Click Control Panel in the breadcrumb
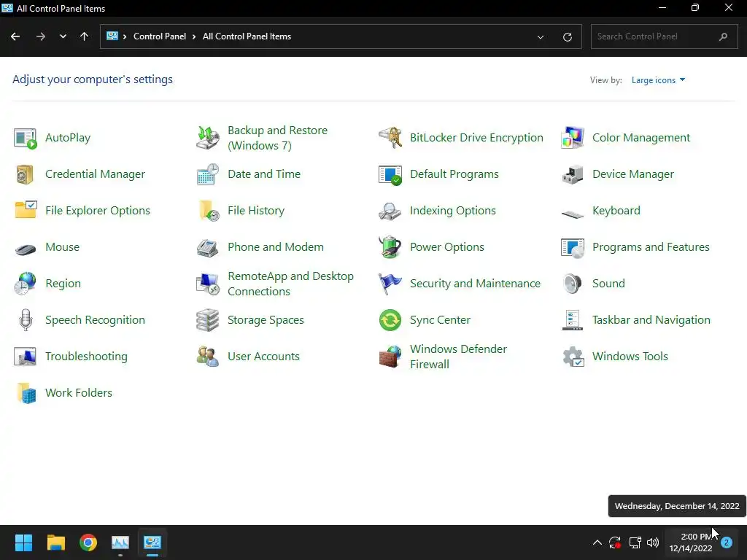747x560 pixels. pos(160,36)
